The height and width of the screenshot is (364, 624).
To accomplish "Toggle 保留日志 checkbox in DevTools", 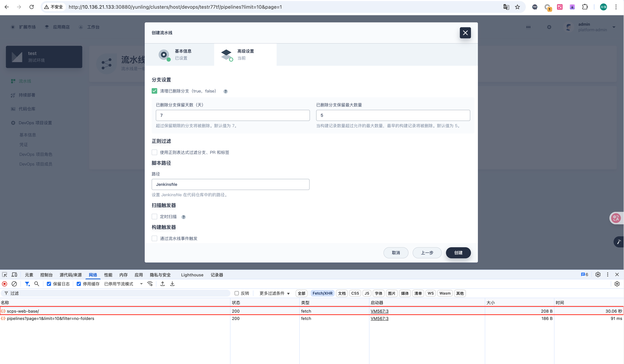I will (49, 284).
